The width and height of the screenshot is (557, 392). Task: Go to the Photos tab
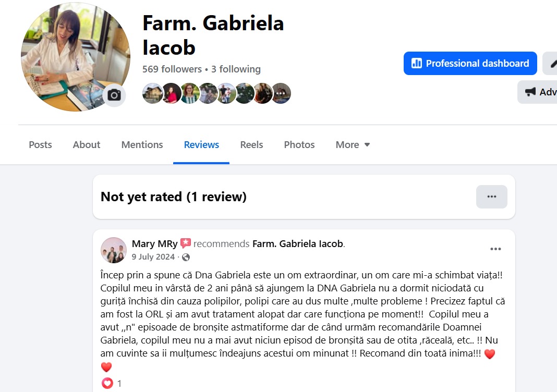[x=299, y=144]
